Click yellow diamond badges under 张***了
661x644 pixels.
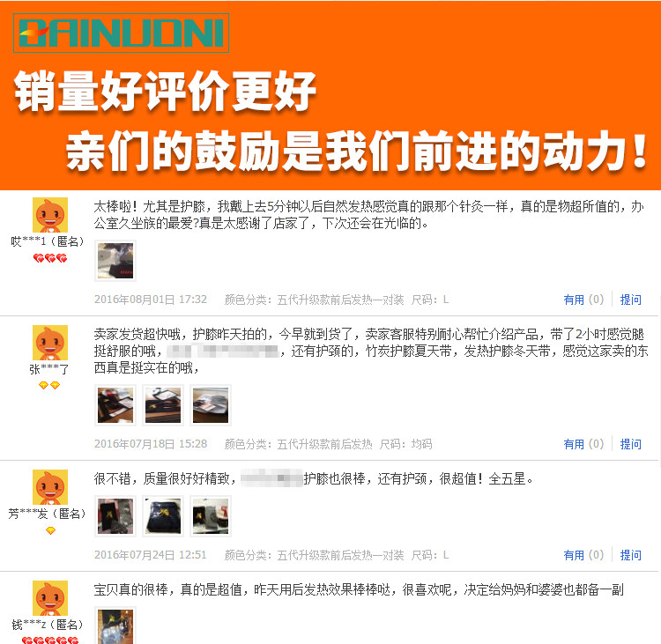49,385
